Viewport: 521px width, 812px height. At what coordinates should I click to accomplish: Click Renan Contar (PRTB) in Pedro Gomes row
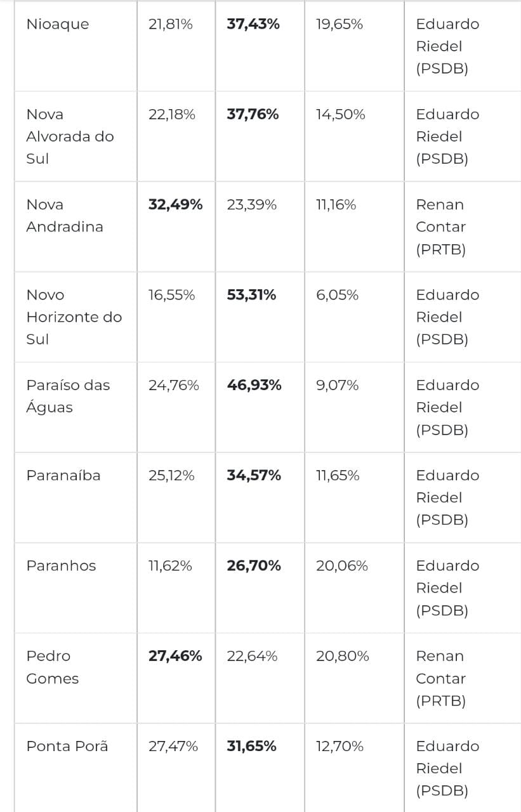pos(440,678)
